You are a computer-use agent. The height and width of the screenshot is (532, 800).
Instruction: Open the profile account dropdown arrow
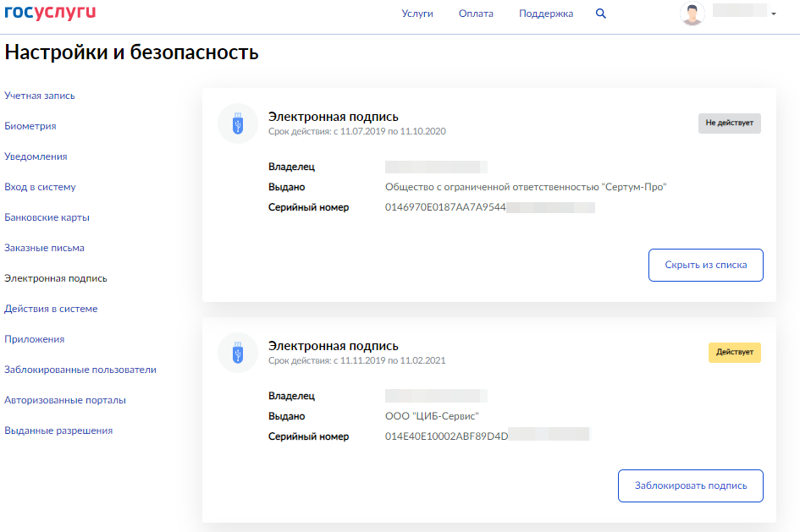[x=771, y=14]
